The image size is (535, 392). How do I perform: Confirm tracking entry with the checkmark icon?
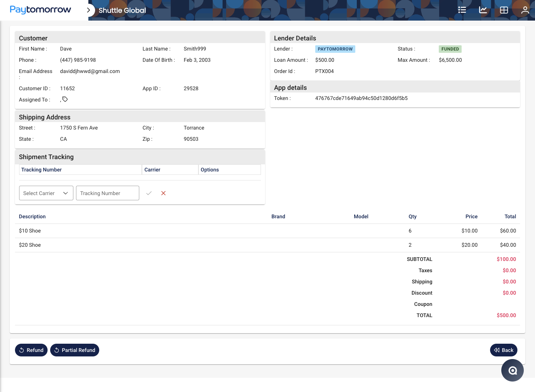tap(149, 193)
